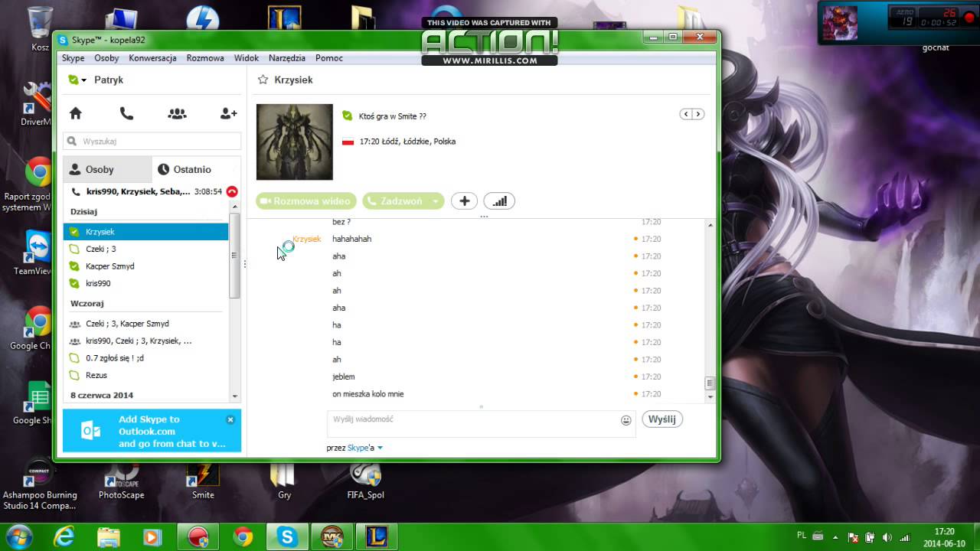Screen dimensions: 980x551
Task: Open the Rezus conversation
Action: click(x=145, y=375)
